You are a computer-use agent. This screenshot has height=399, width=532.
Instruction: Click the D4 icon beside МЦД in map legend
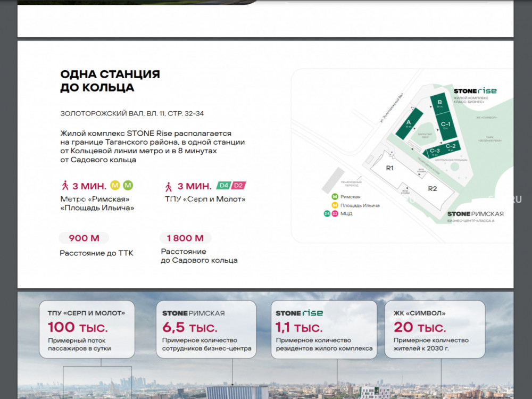(327, 213)
